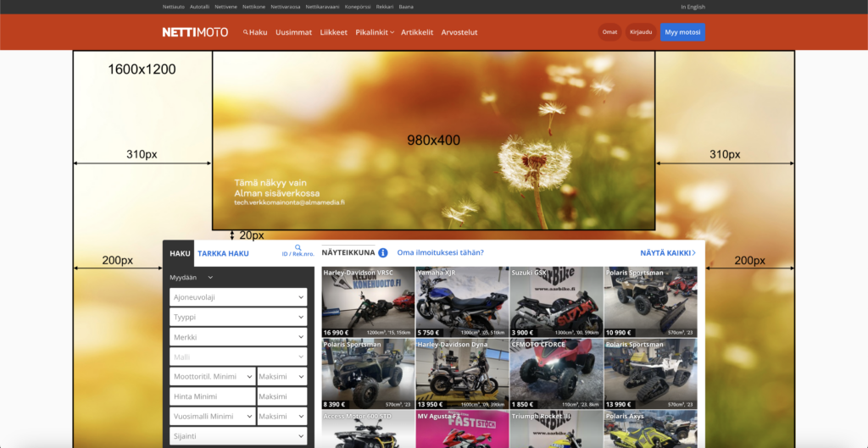Viewport: 868px width, 448px height.
Task: Open the MV Agusta F3 listing thumbnail
Action: (x=462, y=429)
